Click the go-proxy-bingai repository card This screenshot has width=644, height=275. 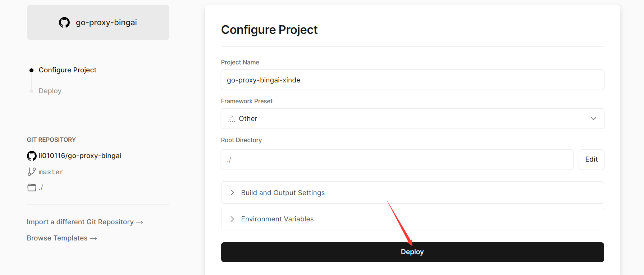coord(98,23)
